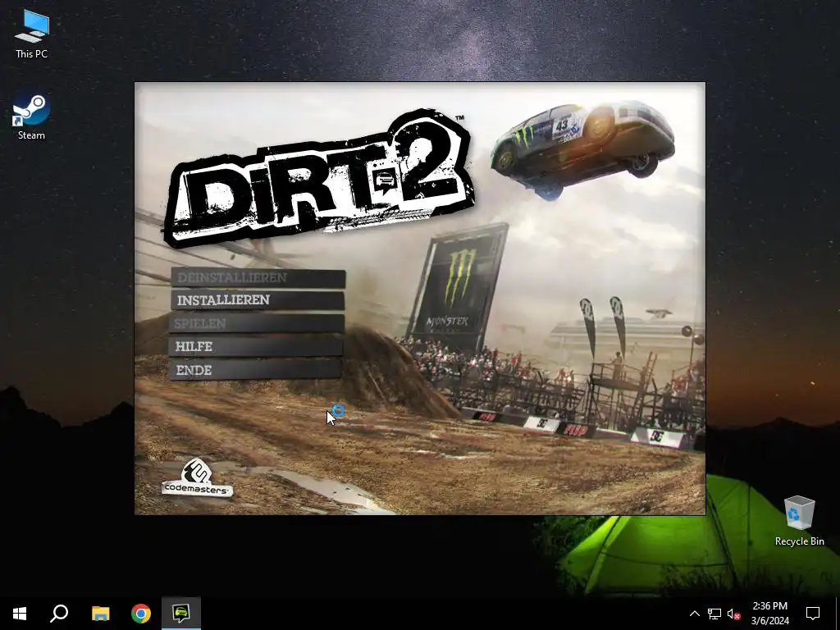This screenshot has height=630, width=840.
Task: Open the This PC desktop icon
Action: 32,34
